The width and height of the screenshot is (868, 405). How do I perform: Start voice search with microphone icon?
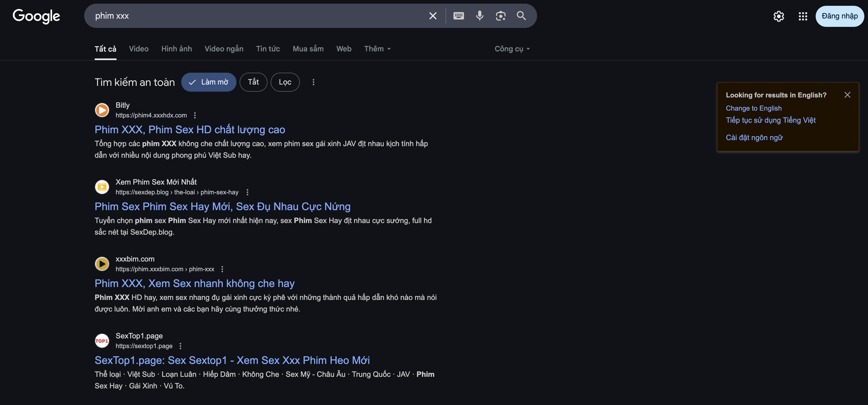tap(480, 16)
